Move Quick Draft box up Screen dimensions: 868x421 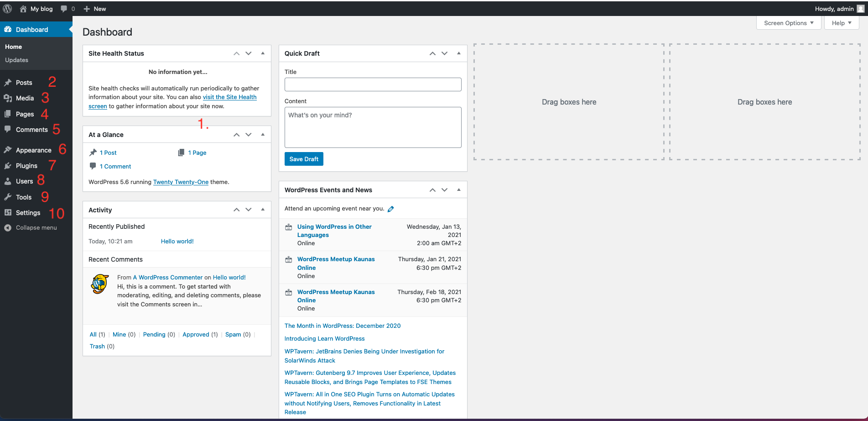[432, 53]
